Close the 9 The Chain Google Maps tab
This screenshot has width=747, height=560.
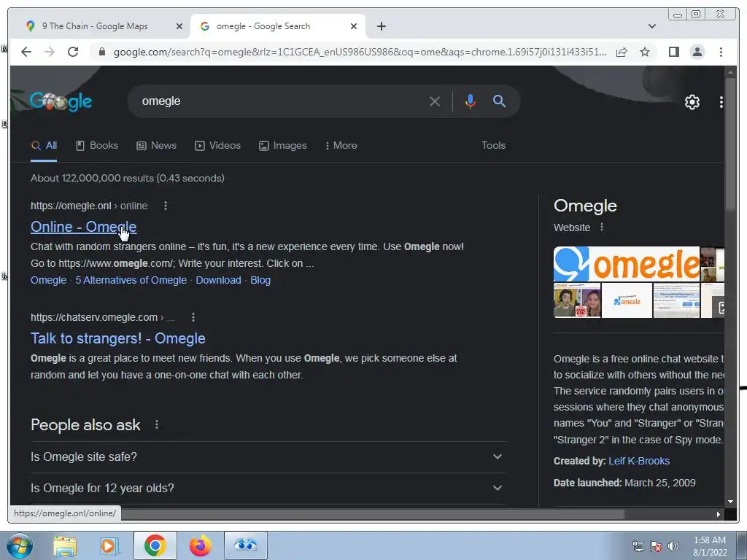coord(179,26)
